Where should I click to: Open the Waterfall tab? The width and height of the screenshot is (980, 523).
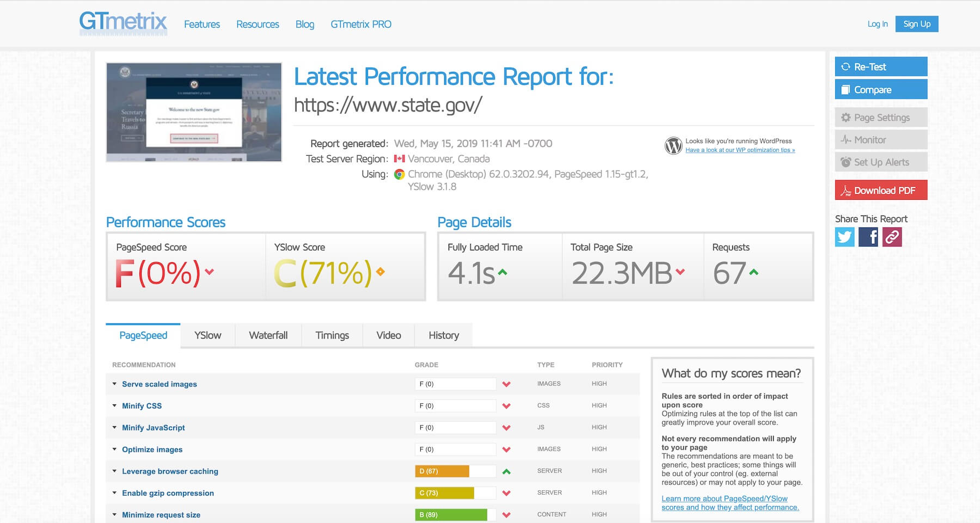(268, 335)
